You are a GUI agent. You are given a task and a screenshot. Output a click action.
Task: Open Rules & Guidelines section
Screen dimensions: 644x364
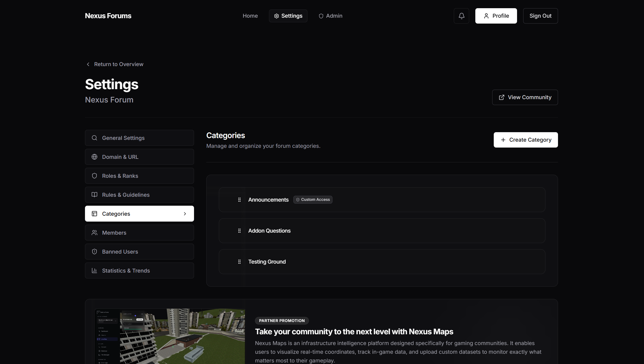(x=139, y=195)
